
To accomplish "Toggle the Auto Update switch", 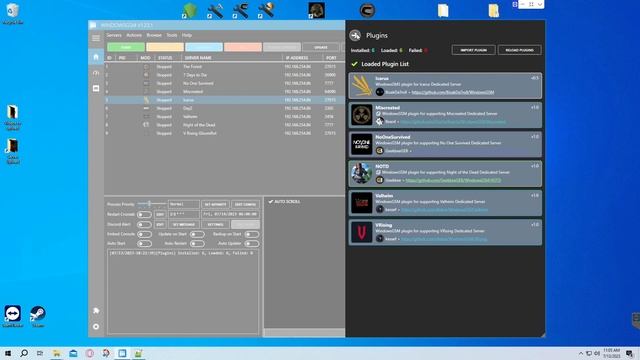I will (x=252, y=244).
